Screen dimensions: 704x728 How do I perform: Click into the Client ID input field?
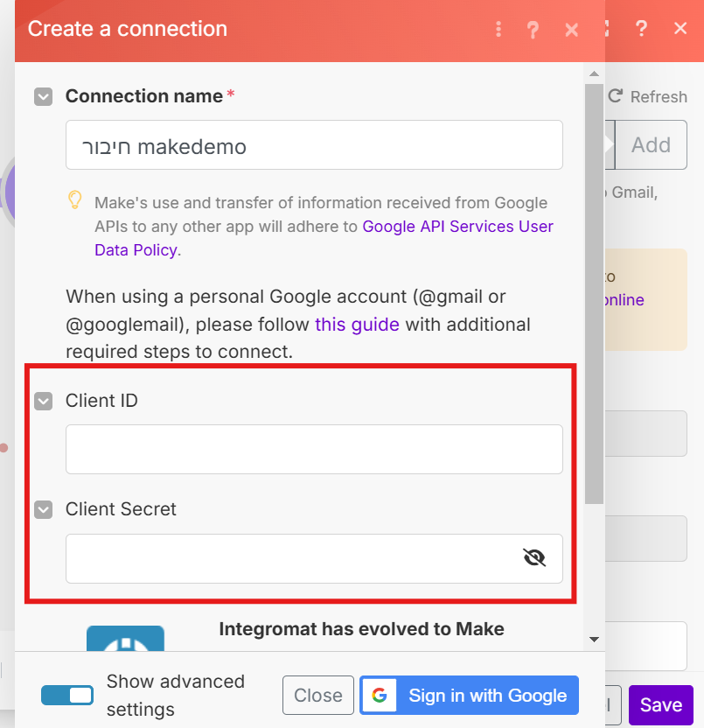[x=314, y=449]
